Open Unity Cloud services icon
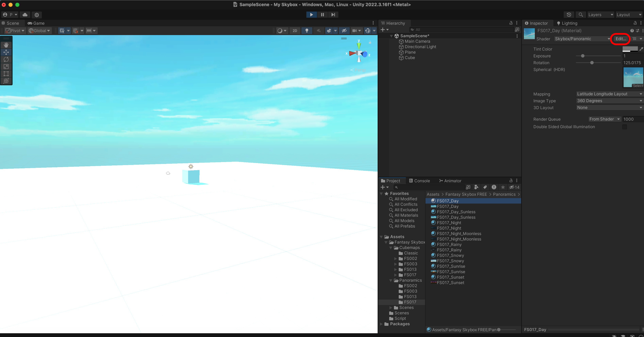The width and height of the screenshot is (644, 337). (25, 15)
